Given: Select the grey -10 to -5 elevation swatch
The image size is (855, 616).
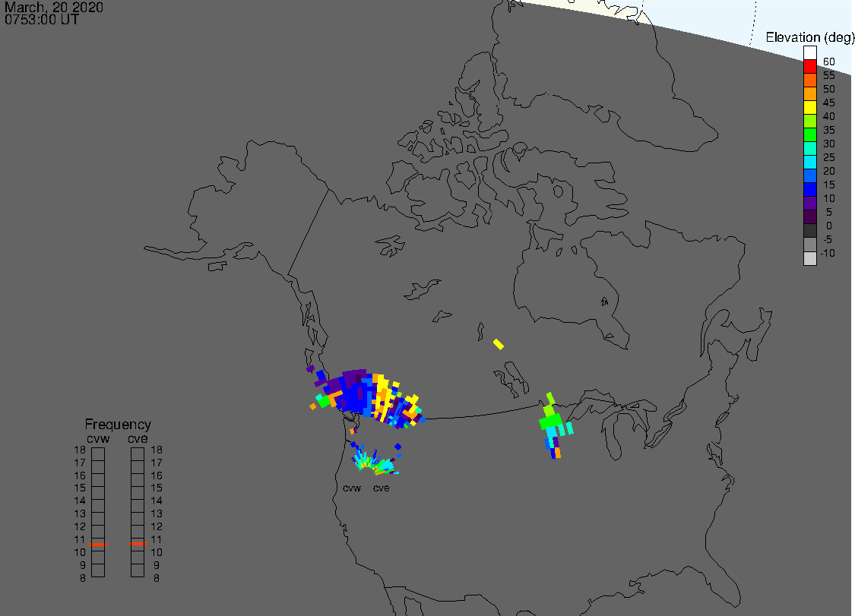Looking at the screenshot, I should click(x=809, y=245).
